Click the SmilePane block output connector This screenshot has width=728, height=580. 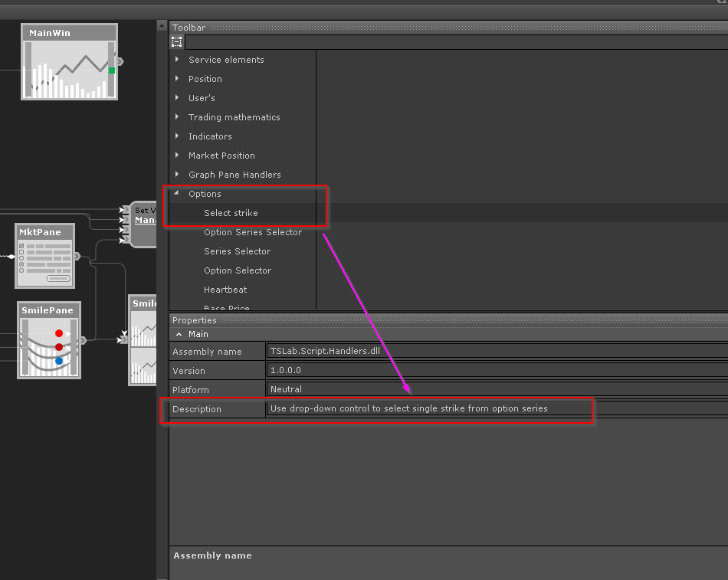coord(84,341)
